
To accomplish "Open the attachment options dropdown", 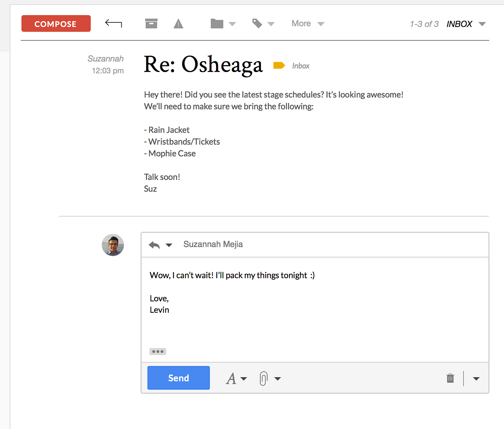I will 278,379.
